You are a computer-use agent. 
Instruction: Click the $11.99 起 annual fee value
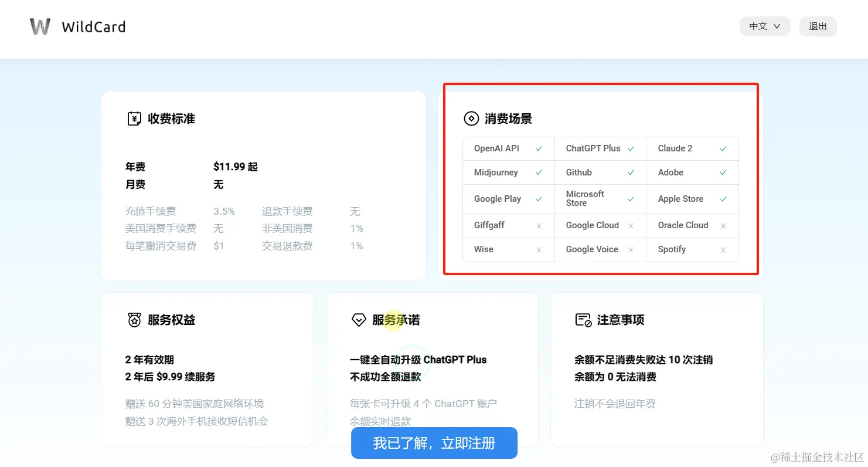click(x=236, y=167)
